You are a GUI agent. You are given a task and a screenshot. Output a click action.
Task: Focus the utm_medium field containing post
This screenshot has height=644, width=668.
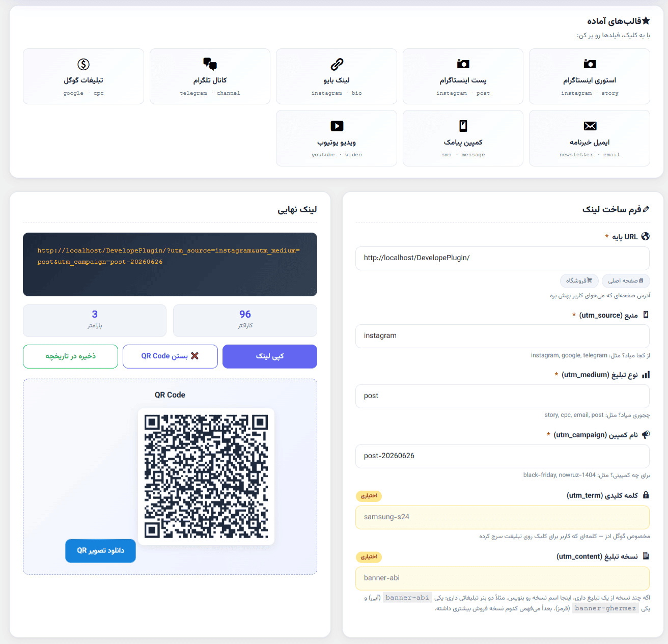click(503, 396)
